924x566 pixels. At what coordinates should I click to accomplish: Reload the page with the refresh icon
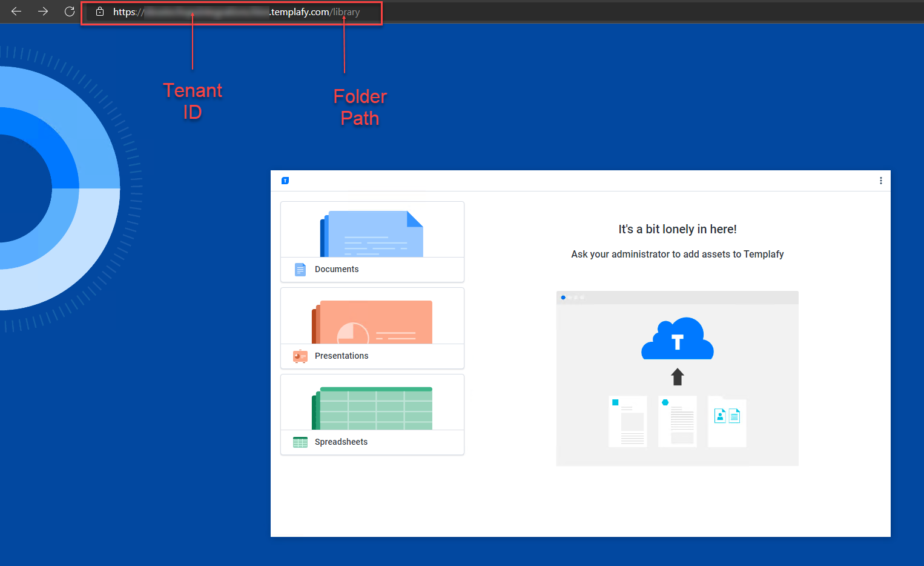(x=70, y=12)
